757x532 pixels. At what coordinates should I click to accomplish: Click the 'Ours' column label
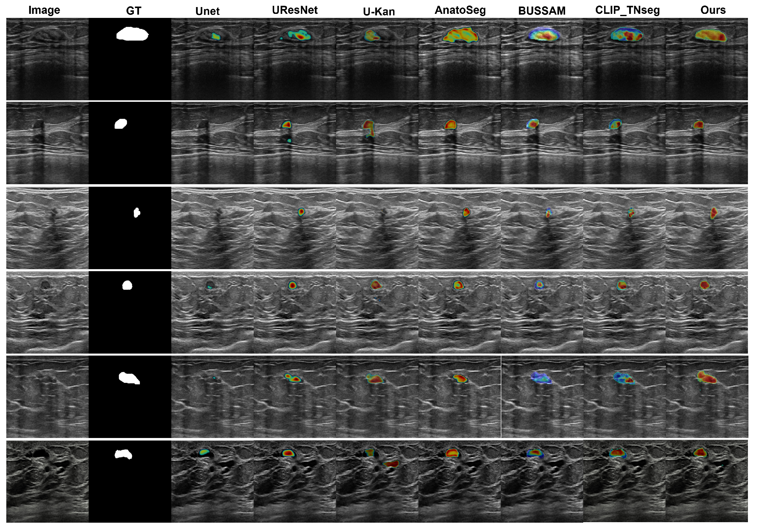tap(713, 10)
